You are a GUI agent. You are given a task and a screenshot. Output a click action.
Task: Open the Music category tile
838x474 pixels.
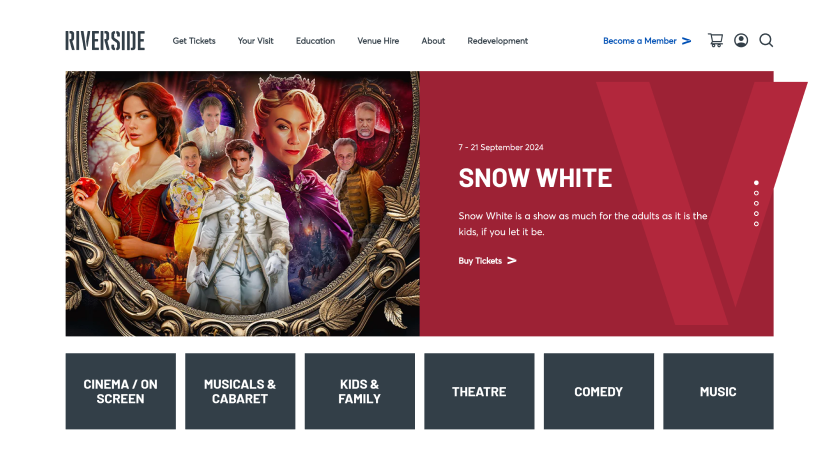pos(718,391)
